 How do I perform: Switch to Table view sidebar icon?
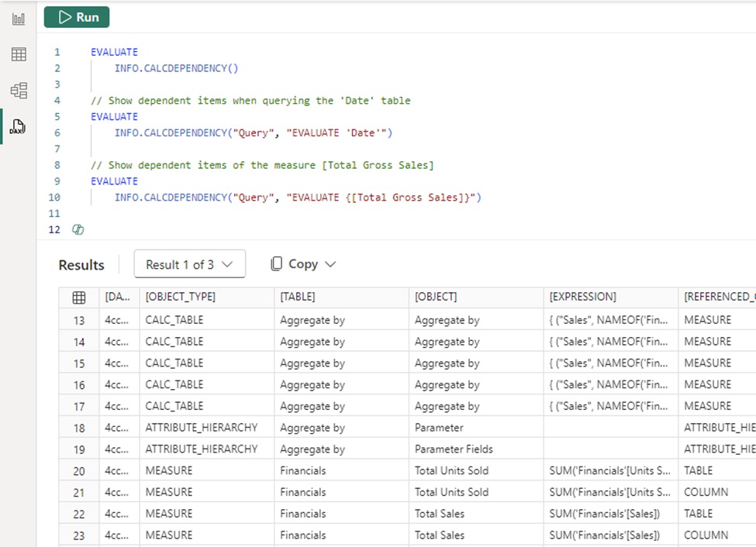[19, 54]
